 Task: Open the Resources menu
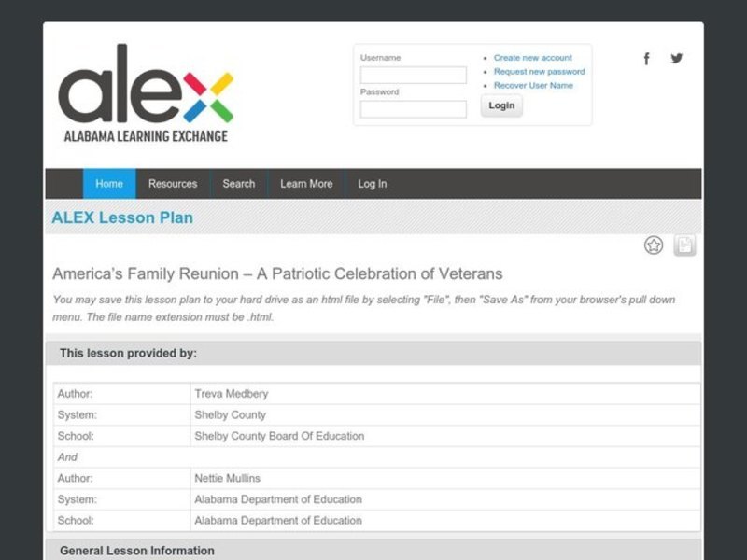tap(173, 184)
